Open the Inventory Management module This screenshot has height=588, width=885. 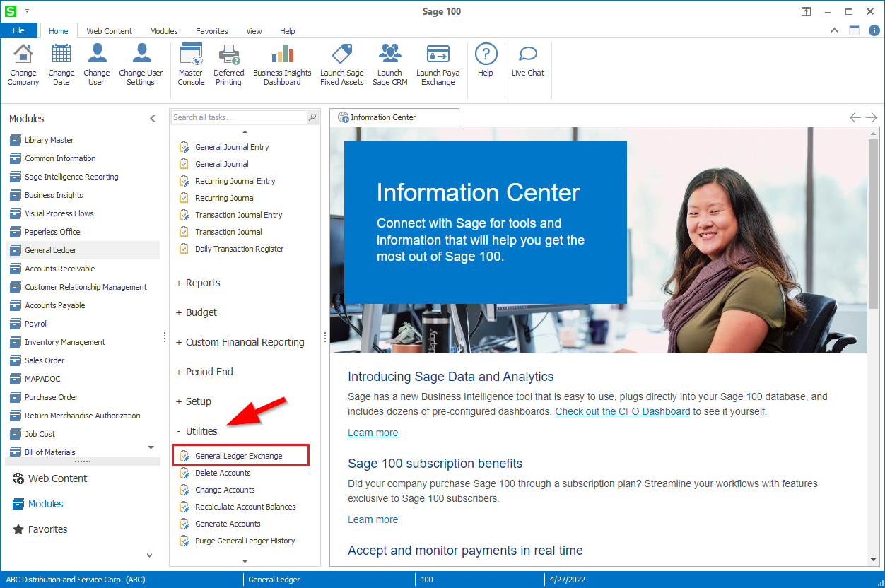(x=57, y=342)
